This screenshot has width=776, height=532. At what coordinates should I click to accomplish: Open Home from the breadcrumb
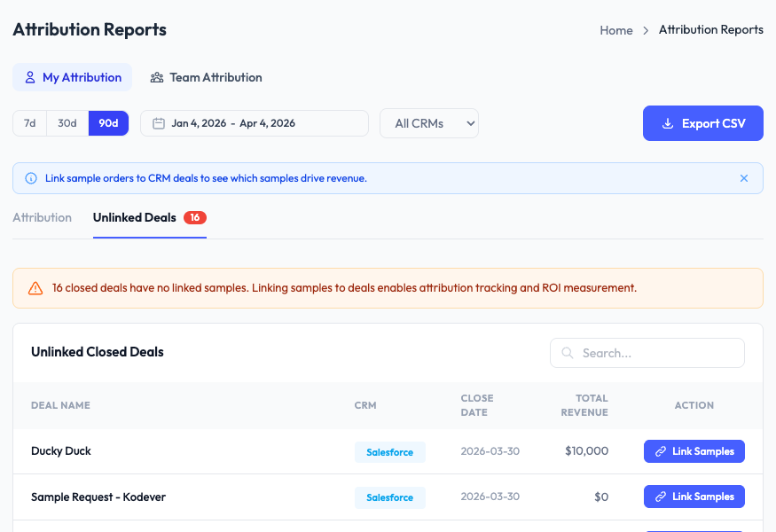coord(615,29)
